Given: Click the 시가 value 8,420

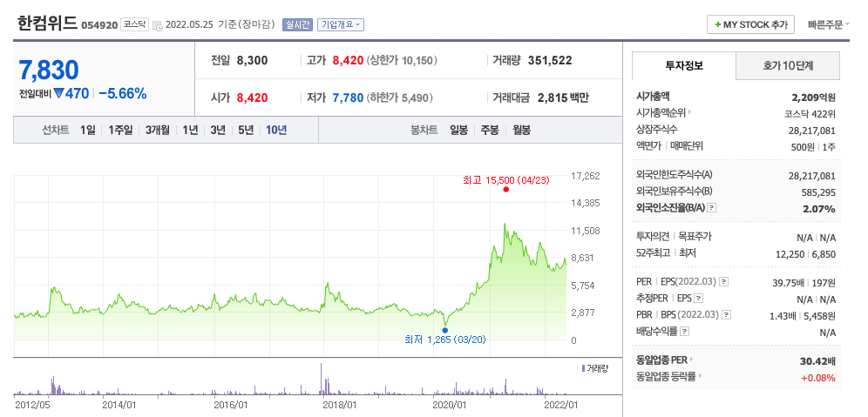Looking at the screenshot, I should [x=252, y=98].
